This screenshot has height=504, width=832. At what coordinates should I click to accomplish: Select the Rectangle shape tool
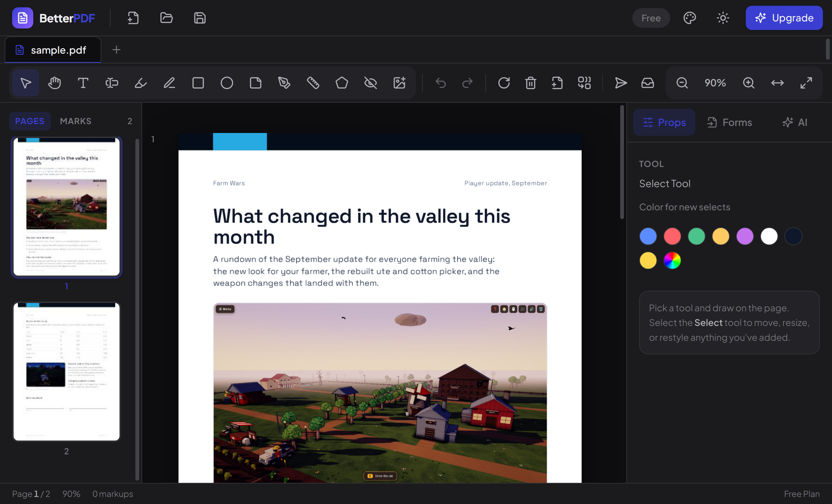(198, 83)
